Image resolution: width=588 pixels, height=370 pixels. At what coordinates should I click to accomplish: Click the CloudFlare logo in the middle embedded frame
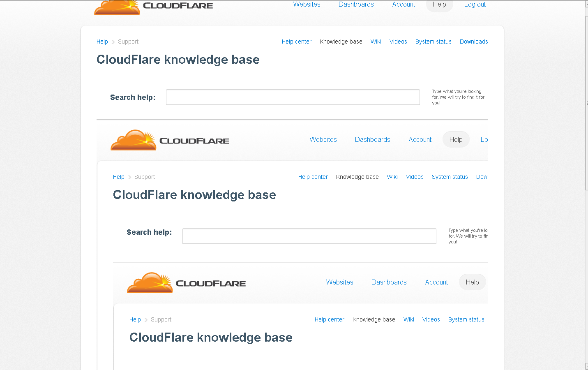[x=170, y=140]
